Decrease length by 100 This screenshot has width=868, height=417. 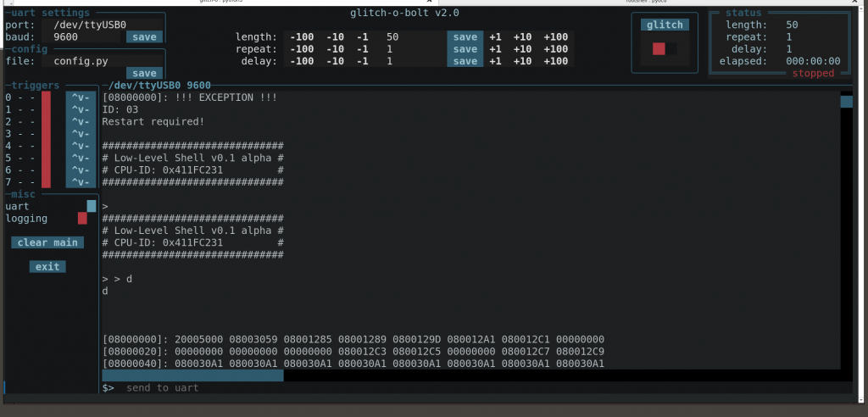click(300, 37)
